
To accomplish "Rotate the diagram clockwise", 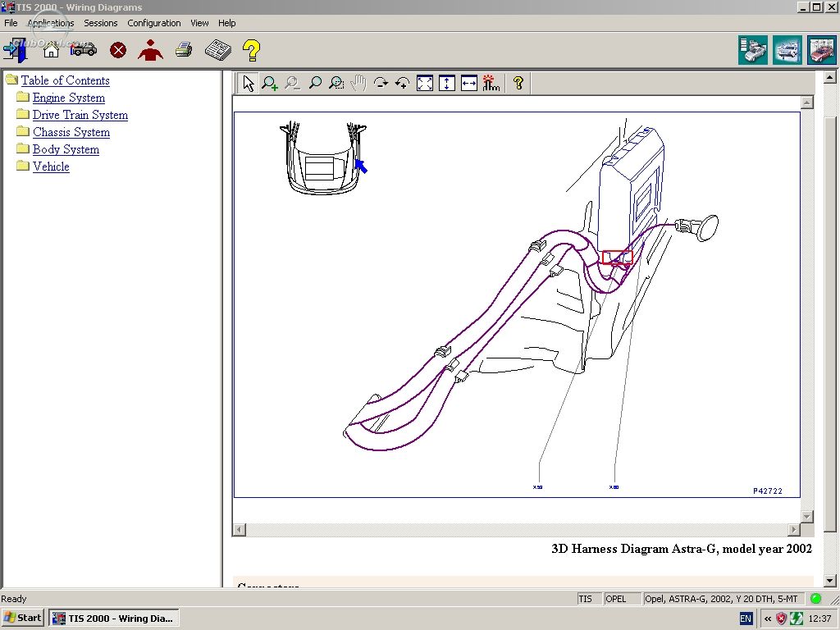I will (x=381, y=83).
